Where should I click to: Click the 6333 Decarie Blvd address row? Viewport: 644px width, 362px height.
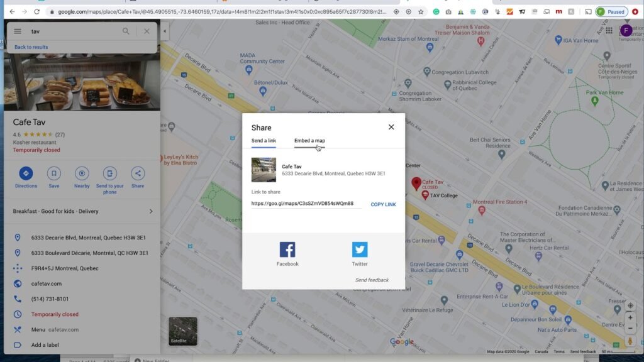point(82,238)
